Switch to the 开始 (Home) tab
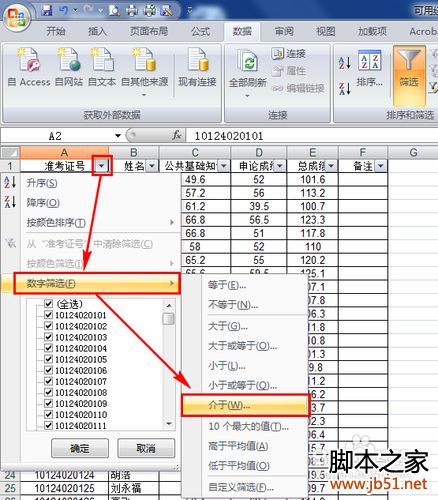The image size is (438, 500). click(56, 31)
